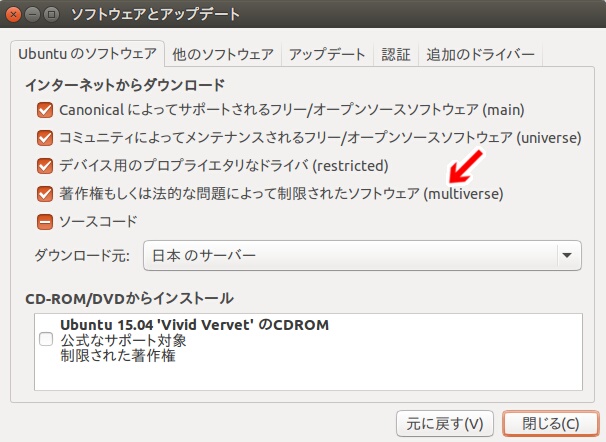Screen dimensions: 606x442
Task: Minimize the ソフトウェアとアップデート window
Action: [32, 15]
